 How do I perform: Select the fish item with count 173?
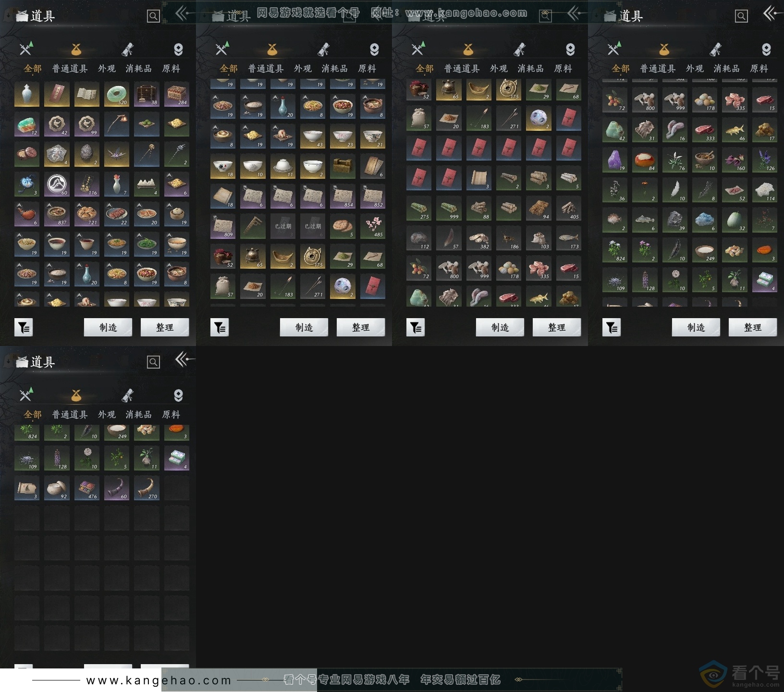point(569,238)
